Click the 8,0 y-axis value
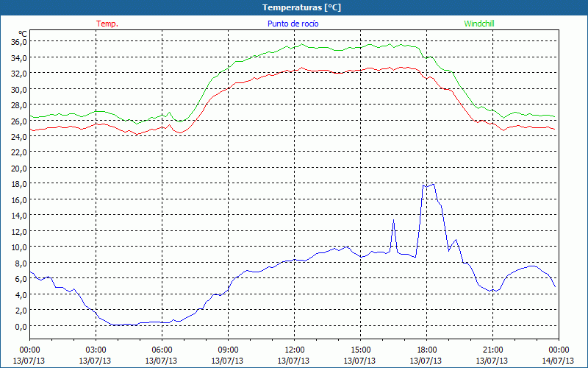The image size is (588, 368). click(x=21, y=263)
